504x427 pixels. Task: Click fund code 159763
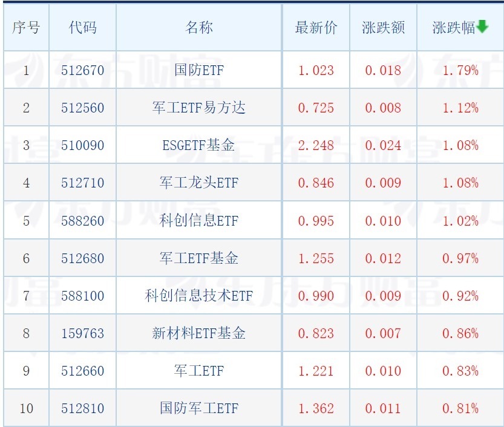click(x=82, y=333)
